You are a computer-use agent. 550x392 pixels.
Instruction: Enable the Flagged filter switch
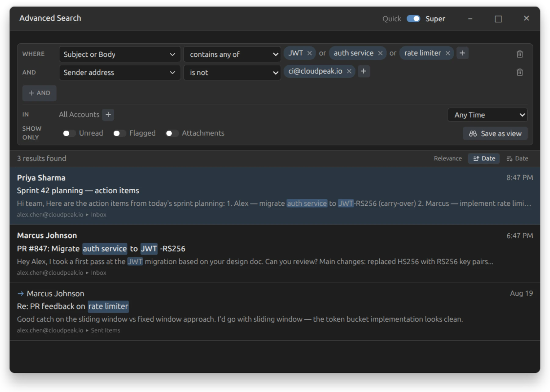pos(119,133)
